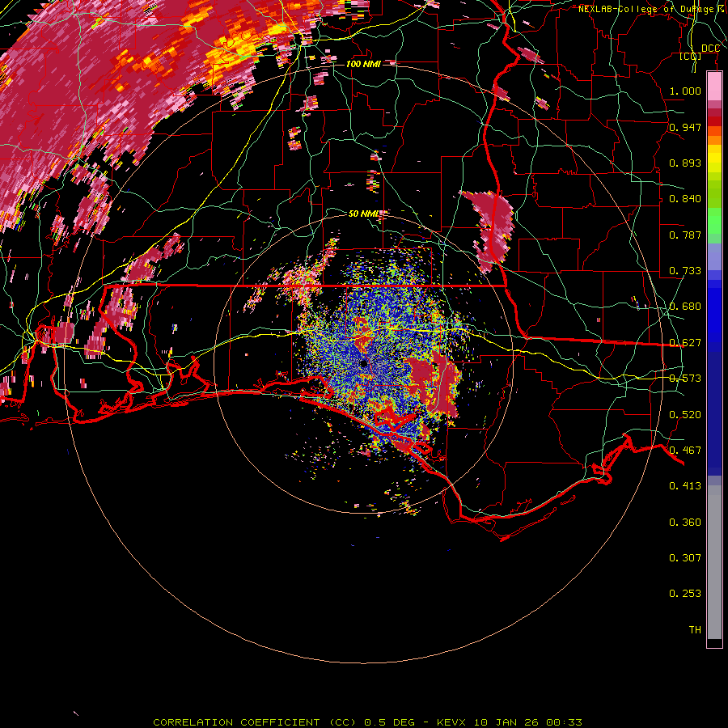Viewport: 728px width, 728px height.
Task: Click the "TH" threshold label on the scale
Action: coord(695,630)
